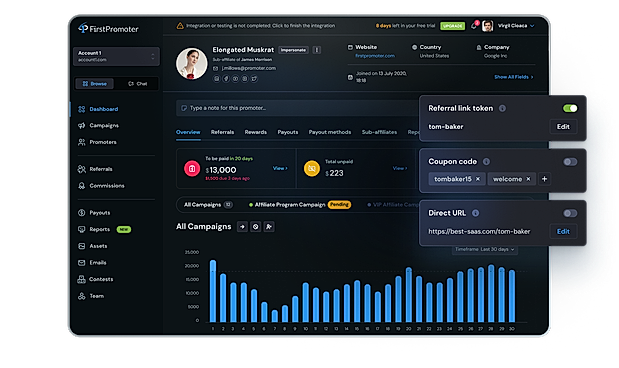Viewport: 619px width, 368px height.
Task: Open the notifications bell
Action: coord(474,26)
